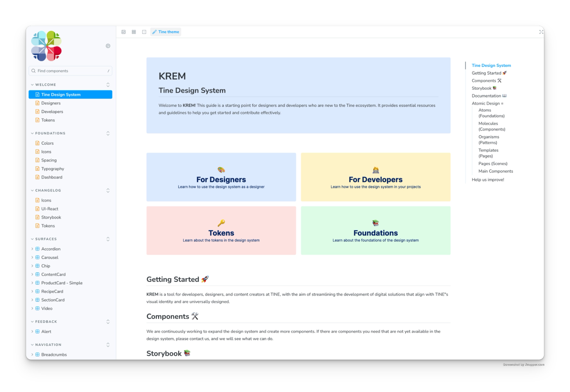Jump to Getting Started in table of contents

[489, 73]
